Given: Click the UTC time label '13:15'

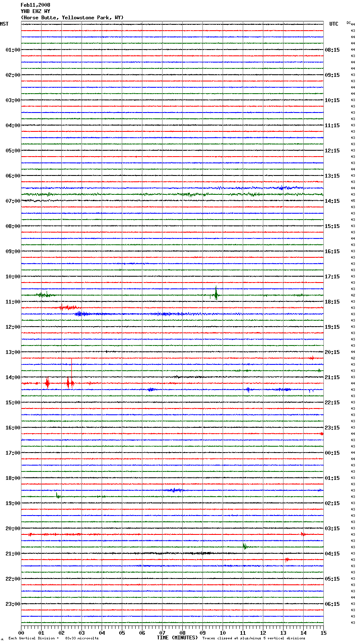Looking at the screenshot, I should [332, 176].
